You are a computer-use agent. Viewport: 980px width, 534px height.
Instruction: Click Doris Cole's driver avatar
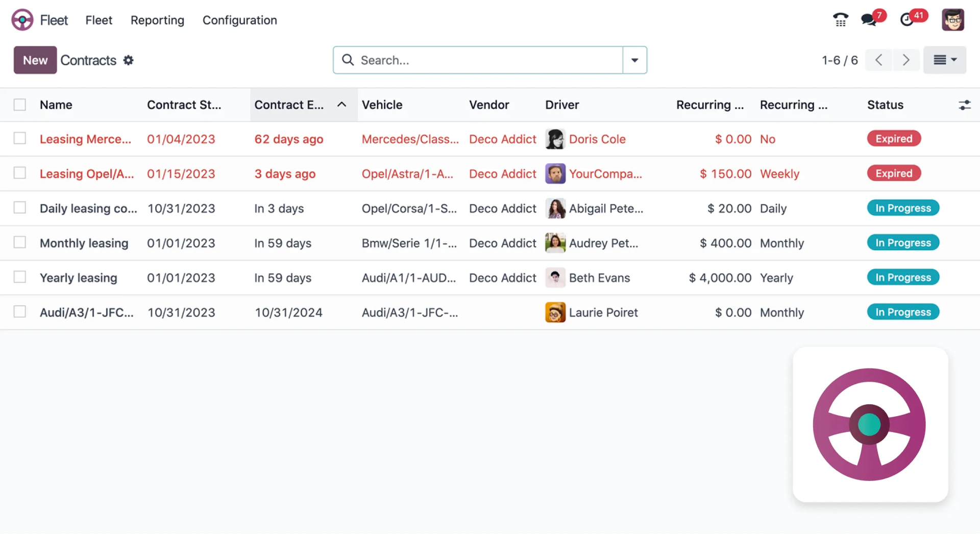point(555,139)
